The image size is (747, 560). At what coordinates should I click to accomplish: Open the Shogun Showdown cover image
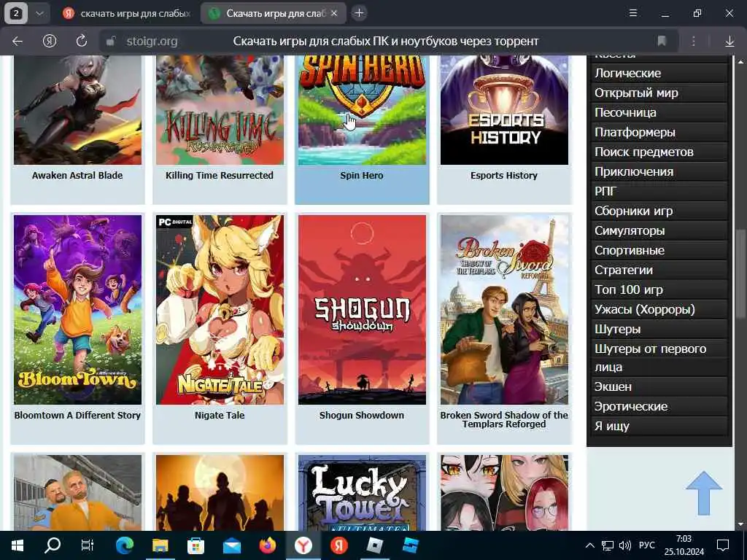[x=362, y=309]
